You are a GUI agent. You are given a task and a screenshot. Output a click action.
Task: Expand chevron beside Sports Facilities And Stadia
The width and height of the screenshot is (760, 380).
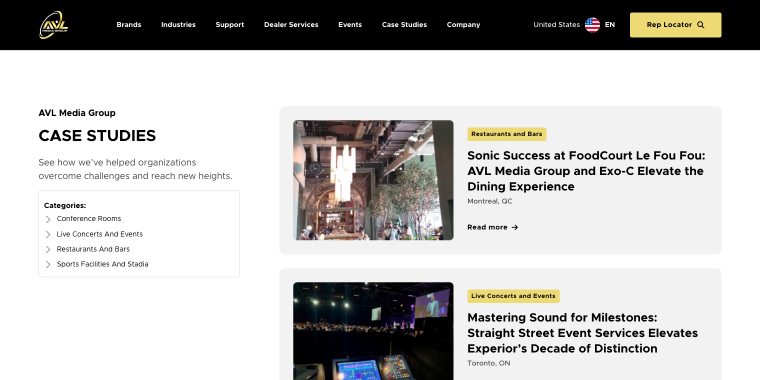point(48,265)
